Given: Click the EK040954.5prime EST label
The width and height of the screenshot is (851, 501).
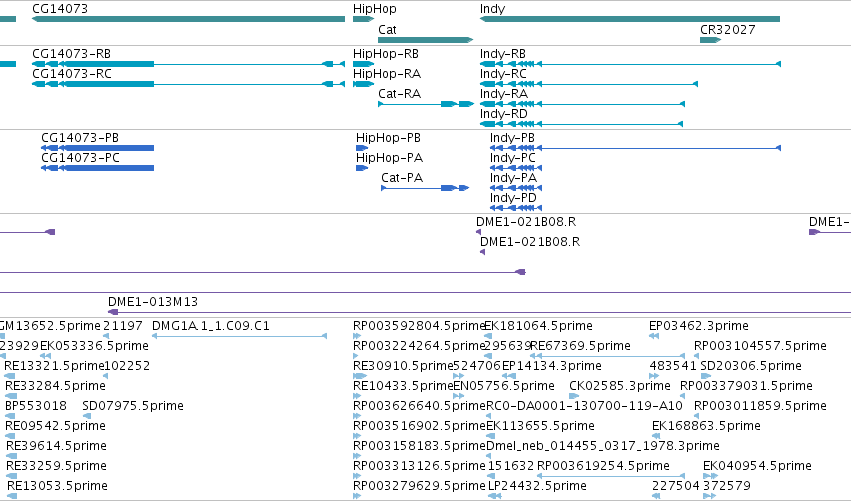Looking at the screenshot, I should pos(757,466).
